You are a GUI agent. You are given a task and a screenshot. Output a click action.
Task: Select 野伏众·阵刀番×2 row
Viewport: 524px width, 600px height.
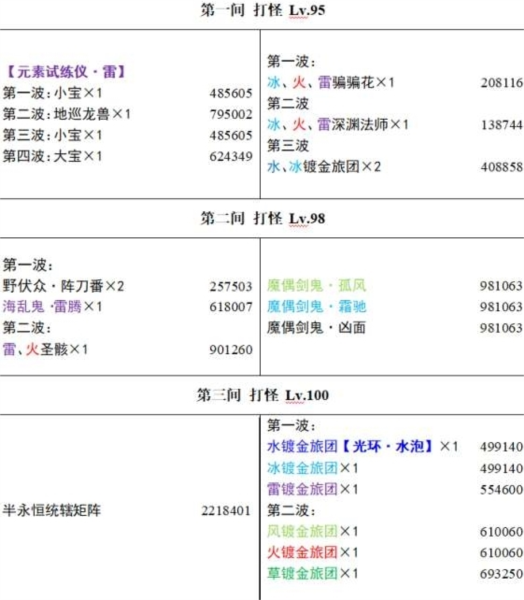(x=63, y=286)
